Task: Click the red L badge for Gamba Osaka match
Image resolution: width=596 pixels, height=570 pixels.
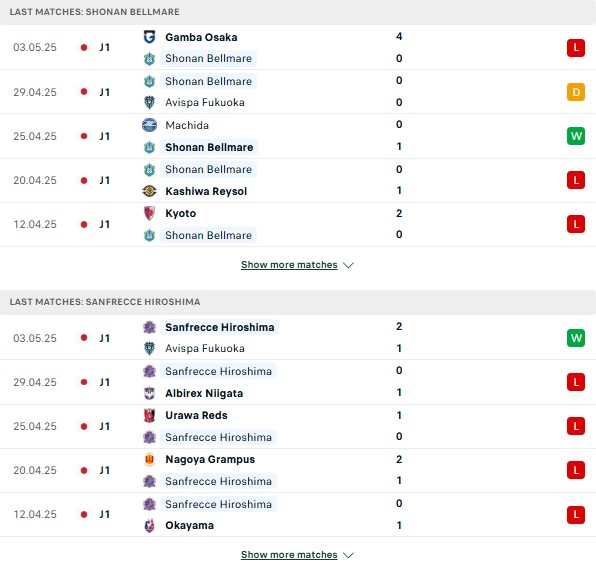Action: (x=576, y=48)
